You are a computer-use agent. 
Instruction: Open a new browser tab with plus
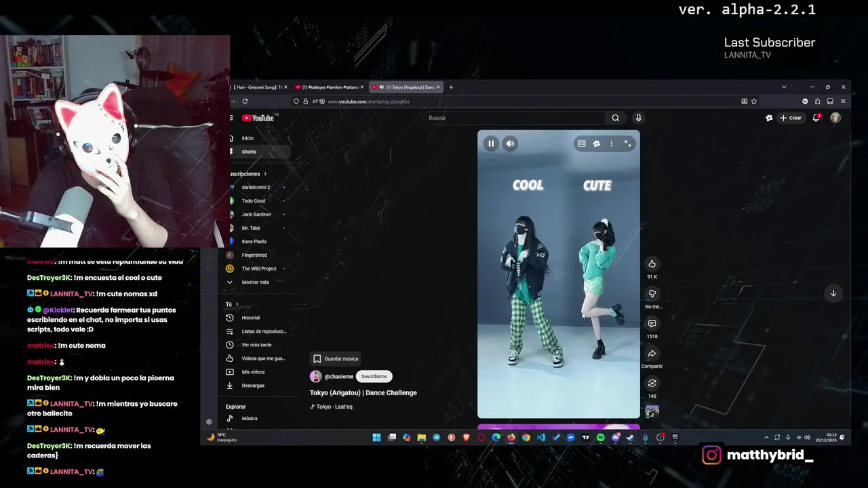click(450, 87)
